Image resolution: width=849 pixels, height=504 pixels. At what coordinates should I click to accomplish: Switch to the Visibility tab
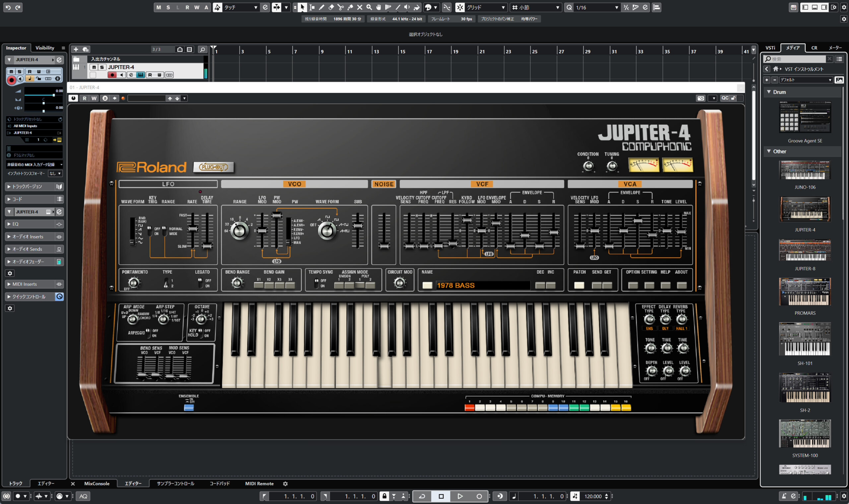point(45,48)
